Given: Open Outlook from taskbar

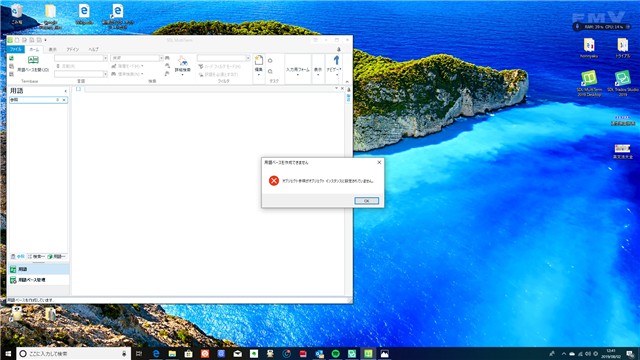Looking at the screenshot, I should click(319, 353).
